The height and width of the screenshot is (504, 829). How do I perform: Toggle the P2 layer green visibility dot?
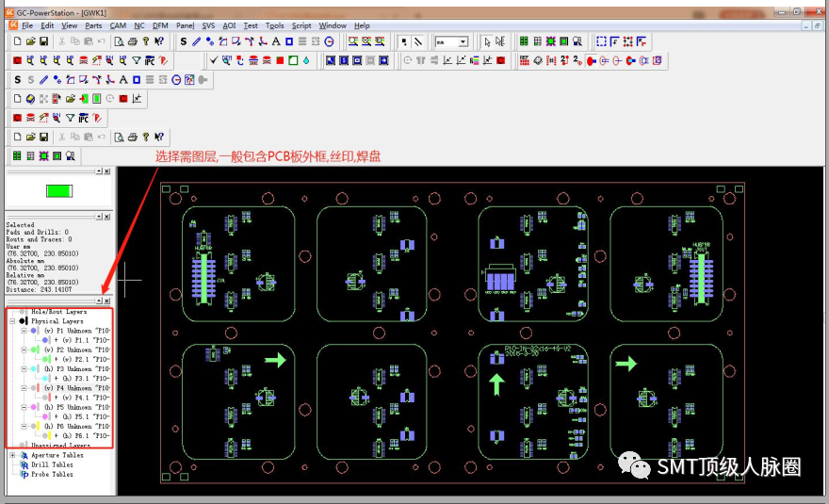(x=34, y=350)
